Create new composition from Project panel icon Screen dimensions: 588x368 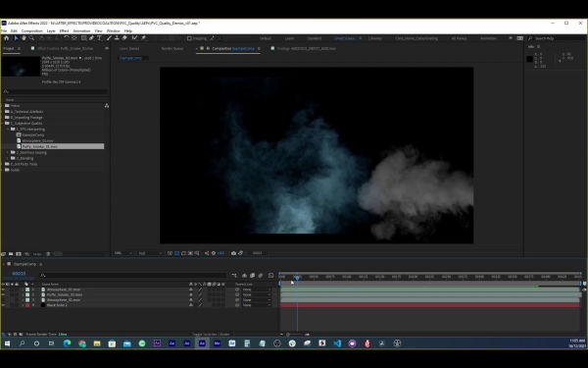point(19,254)
